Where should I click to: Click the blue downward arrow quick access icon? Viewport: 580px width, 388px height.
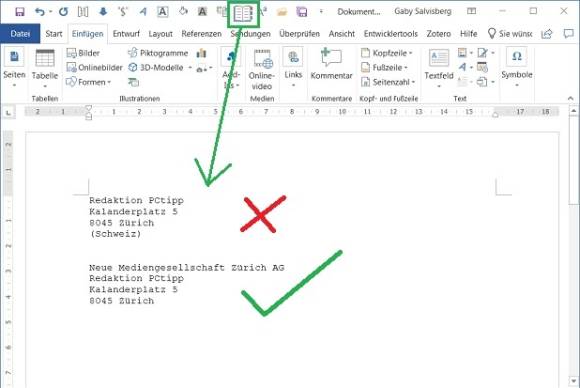(103, 12)
